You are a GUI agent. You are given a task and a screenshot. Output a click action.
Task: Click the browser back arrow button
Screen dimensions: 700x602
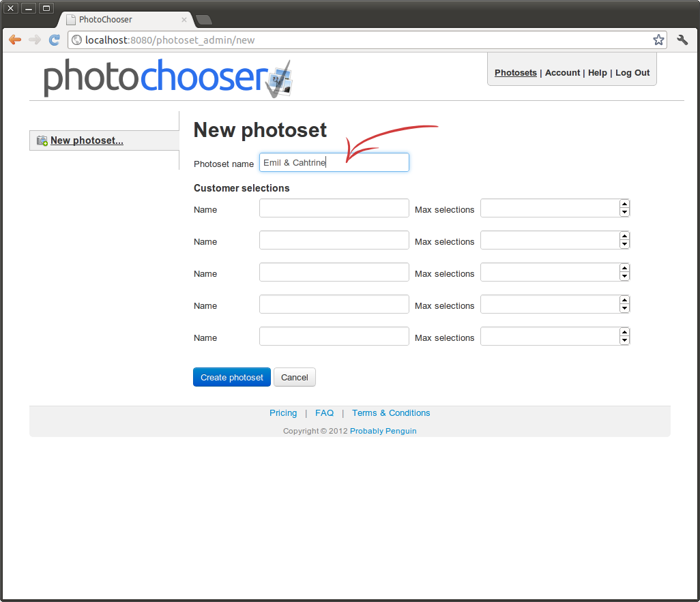[x=15, y=40]
